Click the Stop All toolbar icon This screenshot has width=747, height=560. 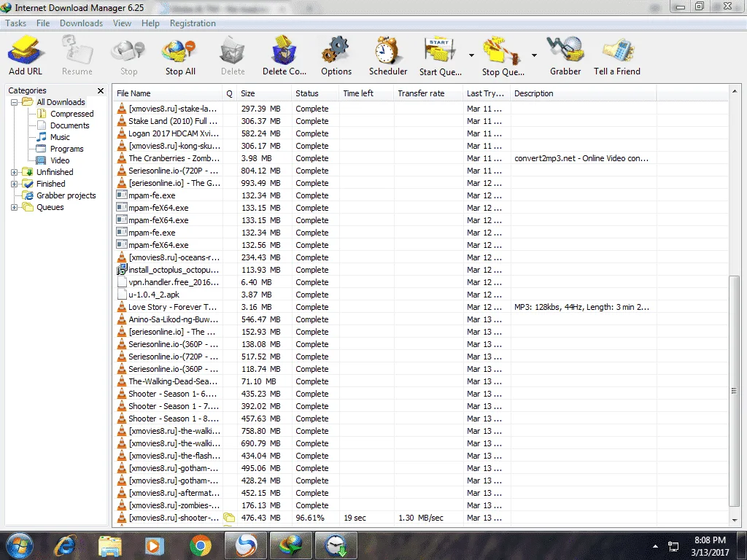[180, 55]
